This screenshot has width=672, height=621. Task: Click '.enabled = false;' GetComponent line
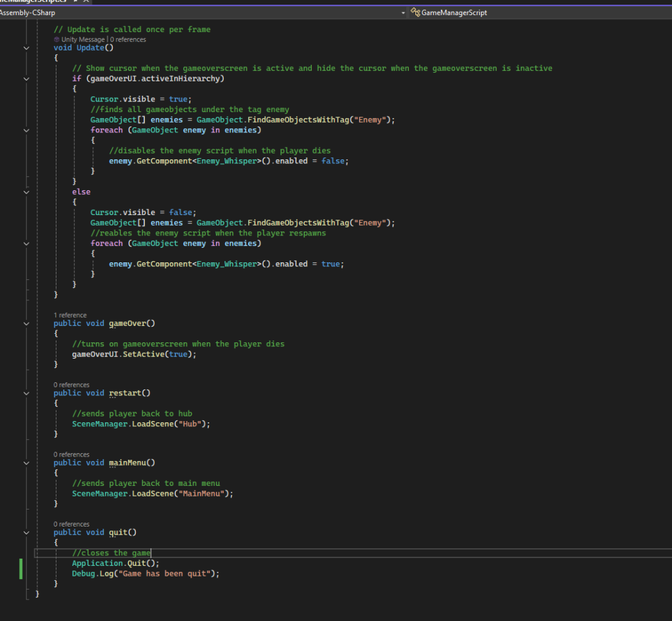pos(229,161)
